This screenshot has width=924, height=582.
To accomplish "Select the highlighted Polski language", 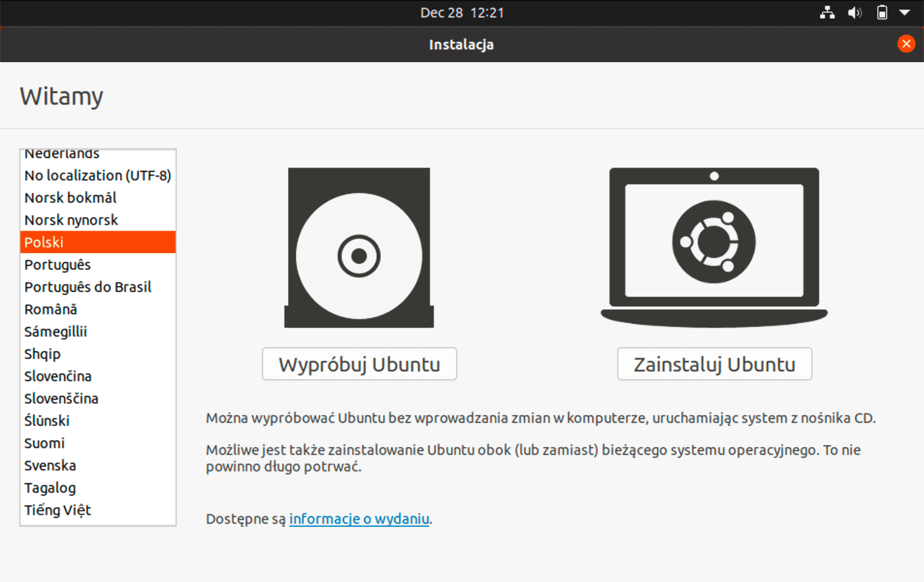I will click(x=98, y=242).
